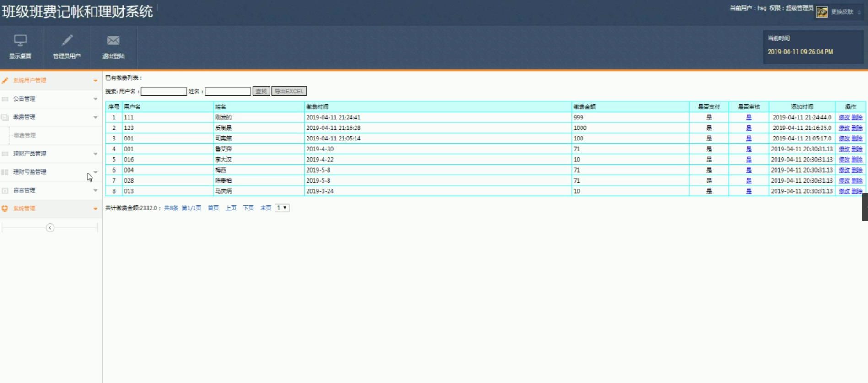Click 修改 for user 016
Image resolution: width=868 pixels, height=383 pixels.
tap(844, 160)
